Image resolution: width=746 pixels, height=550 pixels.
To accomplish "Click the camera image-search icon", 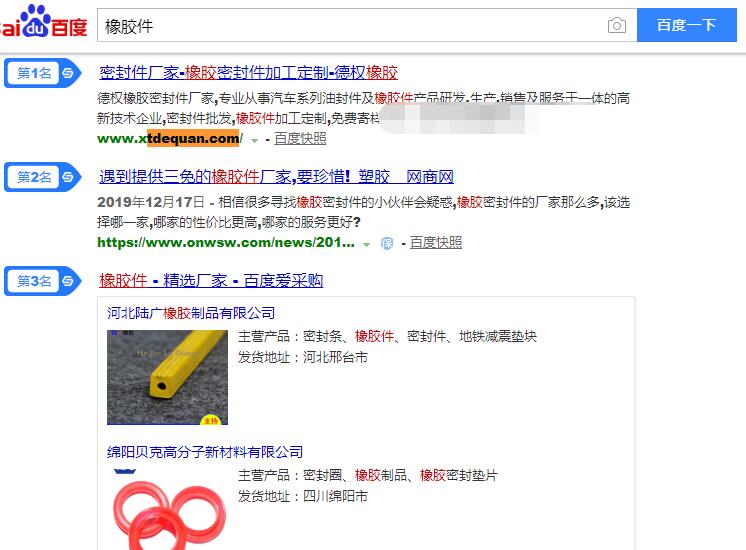I will point(617,25).
